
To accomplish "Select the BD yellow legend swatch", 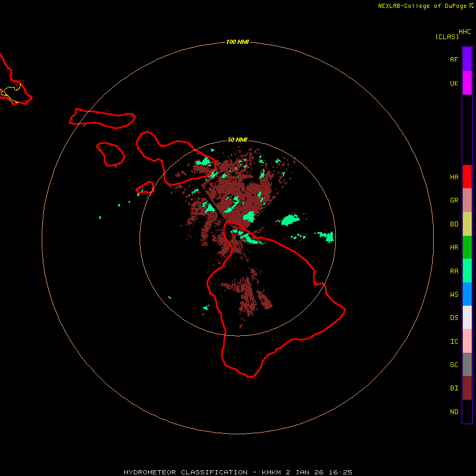I will (467, 224).
